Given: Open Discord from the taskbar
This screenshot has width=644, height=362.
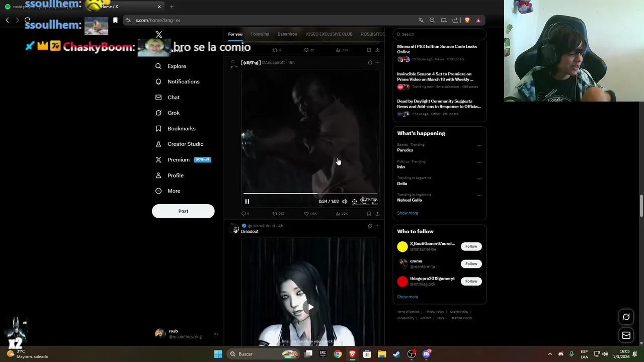Looking at the screenshot, I should click(x=426, y=354).
